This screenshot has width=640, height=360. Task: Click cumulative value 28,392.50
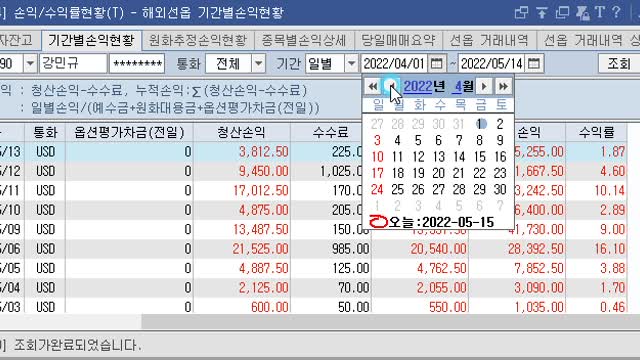[x=536, y=249]
